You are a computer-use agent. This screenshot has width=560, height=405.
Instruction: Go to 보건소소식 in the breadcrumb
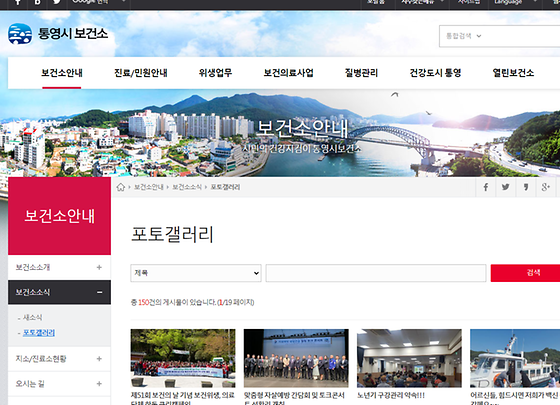pyautogui.click(x=187, y=187)
